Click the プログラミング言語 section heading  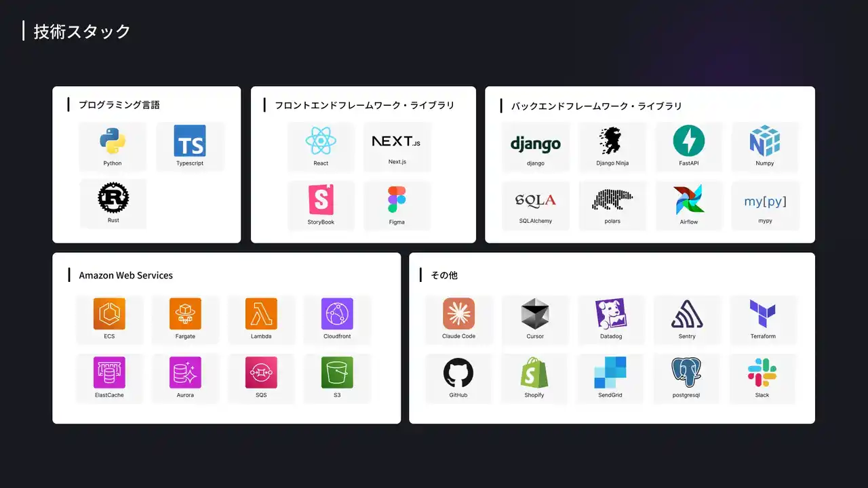click(119, 105)
